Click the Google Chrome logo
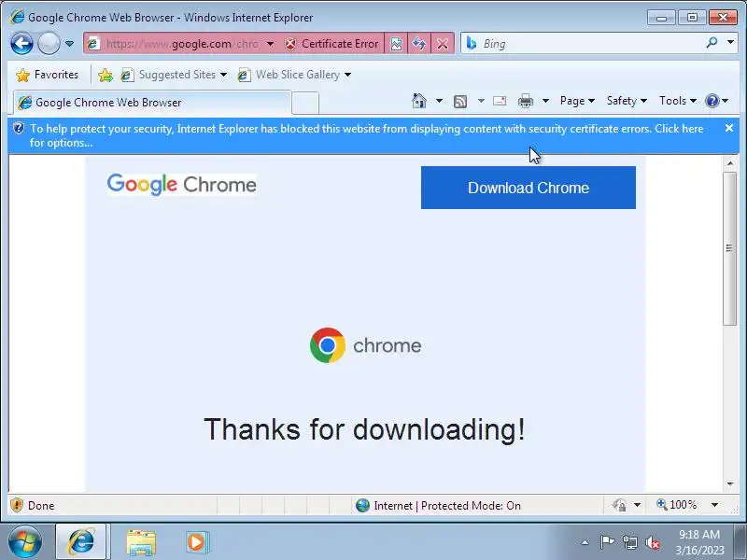The image size is (747, 560). (181, 184)
